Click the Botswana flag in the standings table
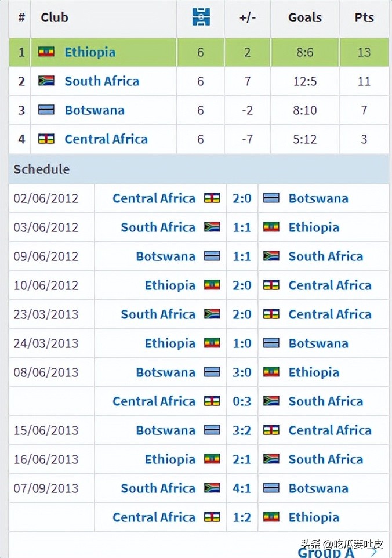 [x=46, y=110]
